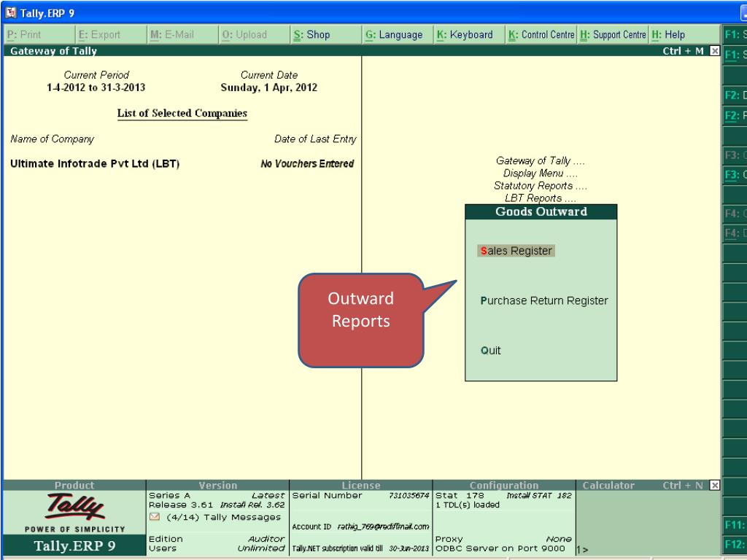Select Purchase Return Register option
This screenshot has height=560, width=747.
click(544, 301)
